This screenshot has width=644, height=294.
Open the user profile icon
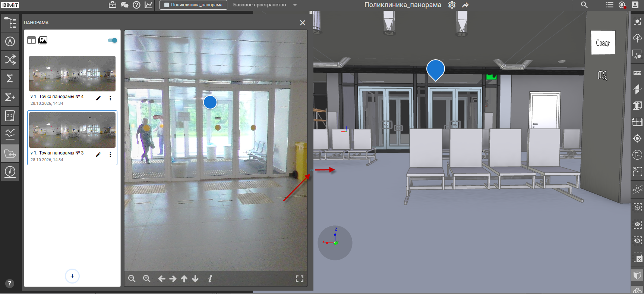[x=635, y=5]
